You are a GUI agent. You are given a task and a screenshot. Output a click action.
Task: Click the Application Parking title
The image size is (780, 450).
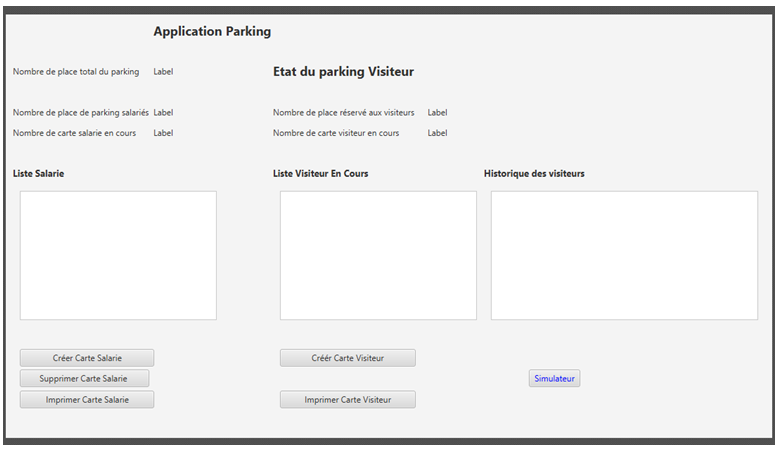pos(212,32)
